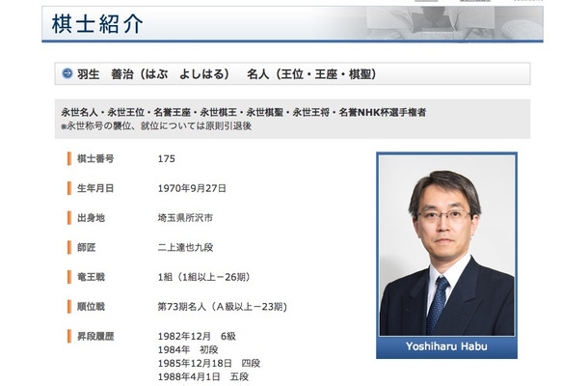This screenshot has height=386, width=588.
Task: Click the banner image beside 棋士紹介
Action: tap(455, 23)
